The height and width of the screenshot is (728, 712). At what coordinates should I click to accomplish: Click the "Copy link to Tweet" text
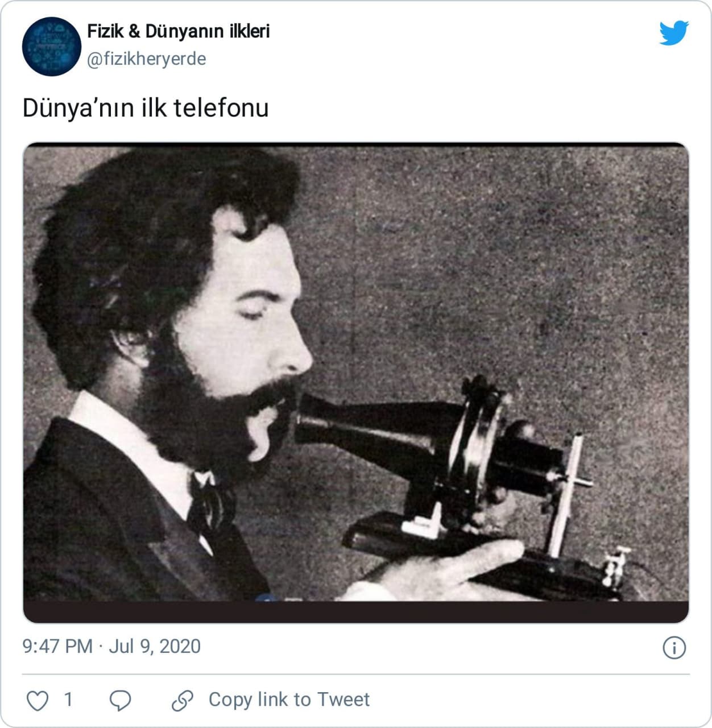289,700
